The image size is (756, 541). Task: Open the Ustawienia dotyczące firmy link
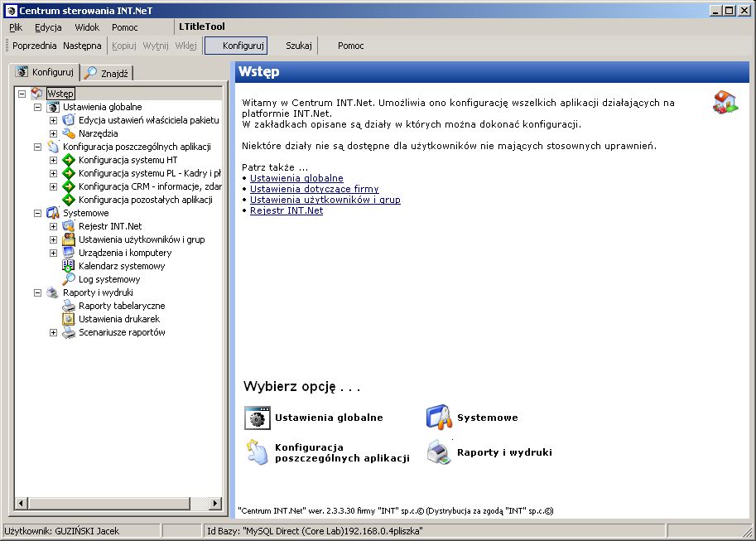(x=315, y=189)
